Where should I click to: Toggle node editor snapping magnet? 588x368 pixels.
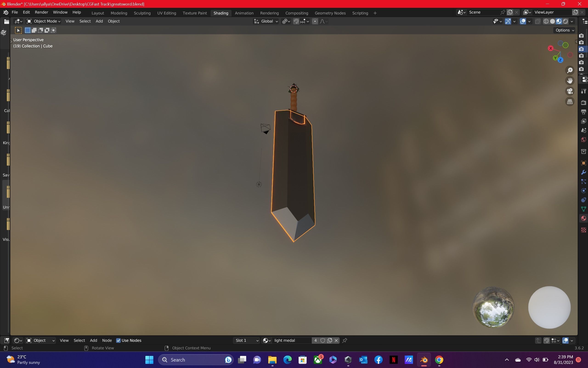pos(546,340)
